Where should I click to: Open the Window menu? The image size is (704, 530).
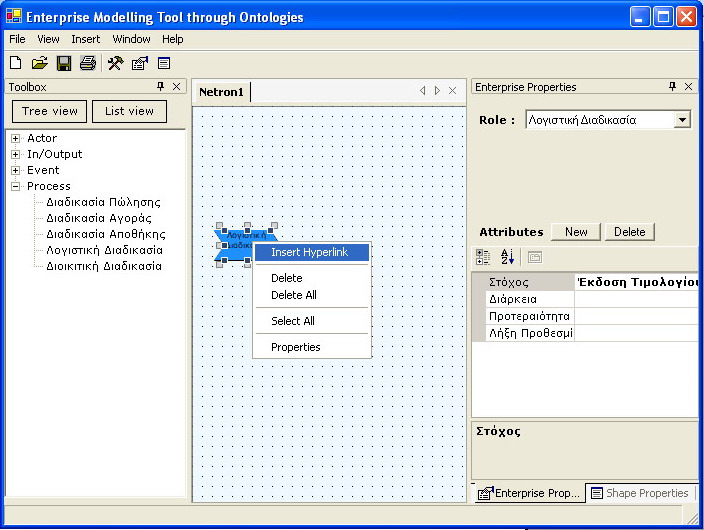click(131, 39)
